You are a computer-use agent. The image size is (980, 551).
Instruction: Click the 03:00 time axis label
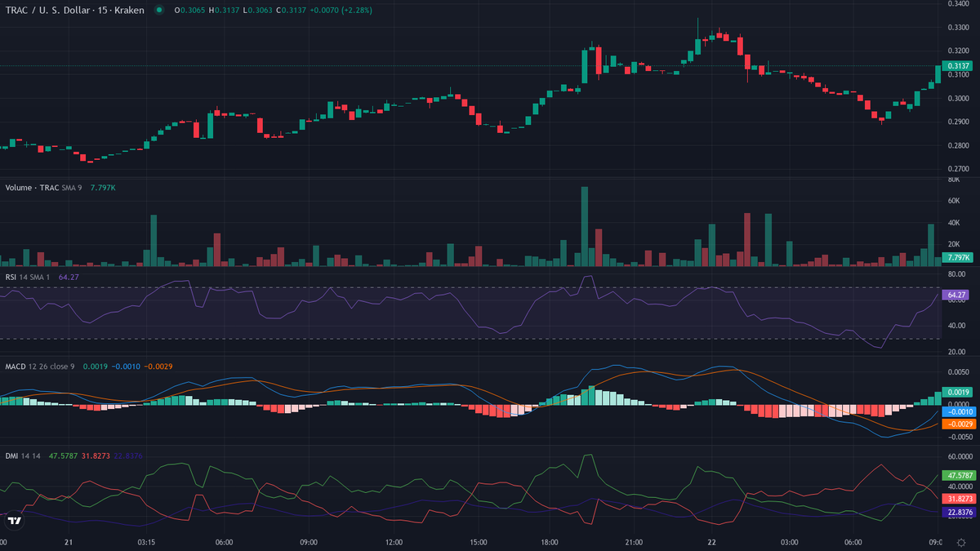[790, 542]
